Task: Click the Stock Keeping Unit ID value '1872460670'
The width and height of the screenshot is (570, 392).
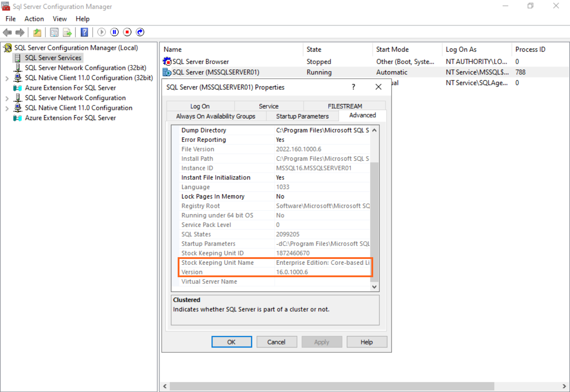Action: [293, 253]
